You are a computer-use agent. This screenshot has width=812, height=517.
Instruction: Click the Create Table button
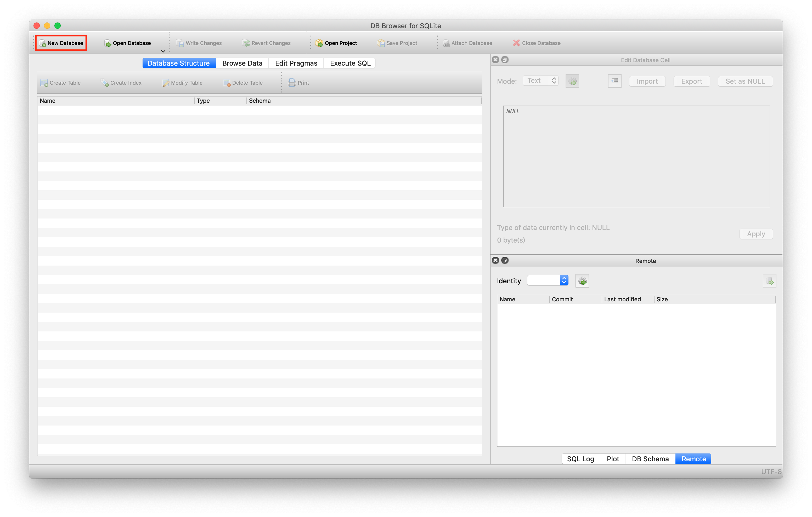point(60,83)
